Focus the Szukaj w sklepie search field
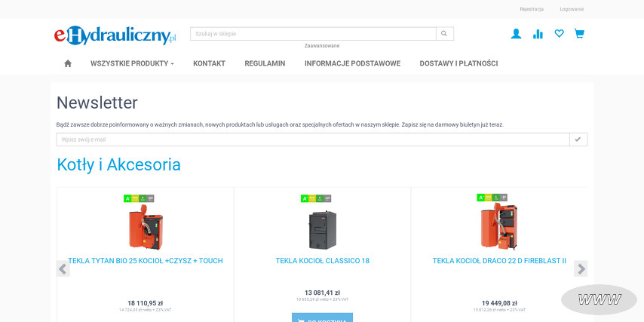Screen dimensions: 644x322 [x=313, y=34]
